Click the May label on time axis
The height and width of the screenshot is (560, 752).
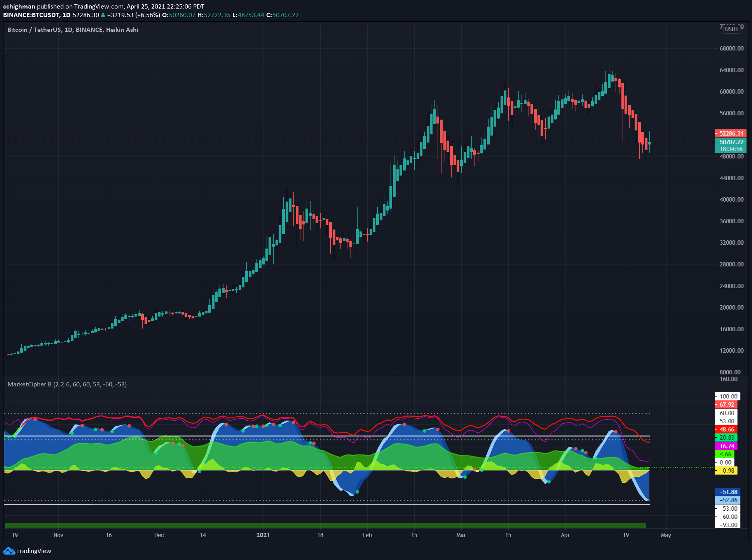coord(666,535)
